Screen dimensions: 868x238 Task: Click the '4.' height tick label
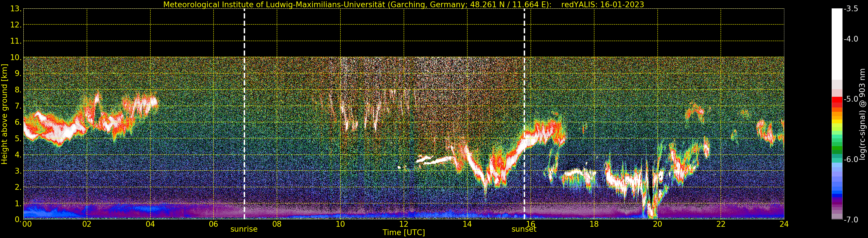tap(18, 155)
